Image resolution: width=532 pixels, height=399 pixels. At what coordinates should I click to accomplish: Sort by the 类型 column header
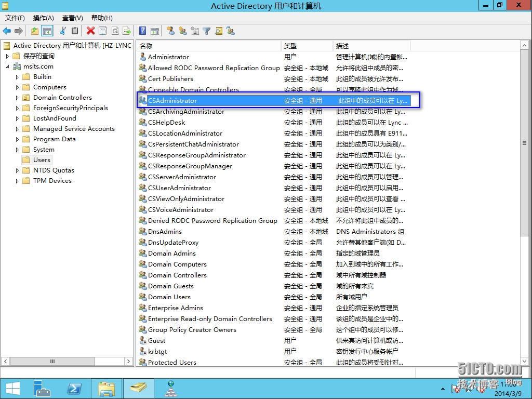[307, 46]
